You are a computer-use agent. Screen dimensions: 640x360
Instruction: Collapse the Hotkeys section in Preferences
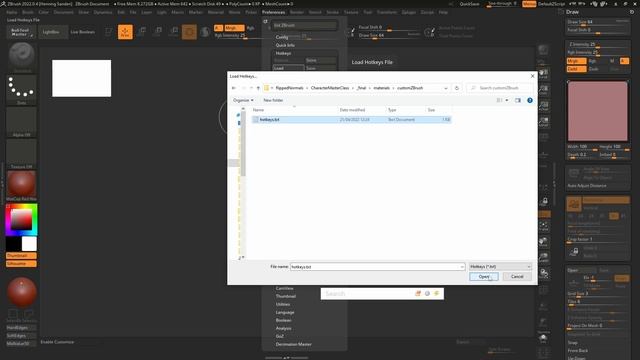pos(283,53)
